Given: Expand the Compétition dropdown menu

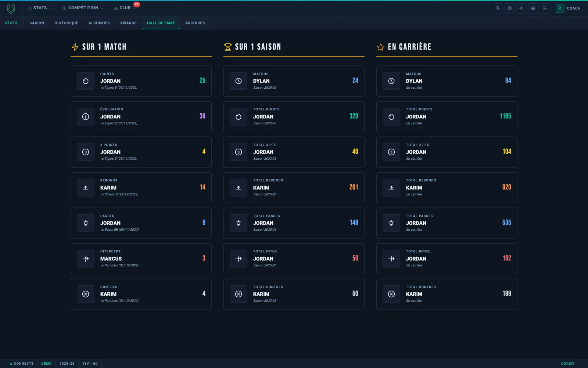Looking at the screenshot, I should tap(83, 8).
